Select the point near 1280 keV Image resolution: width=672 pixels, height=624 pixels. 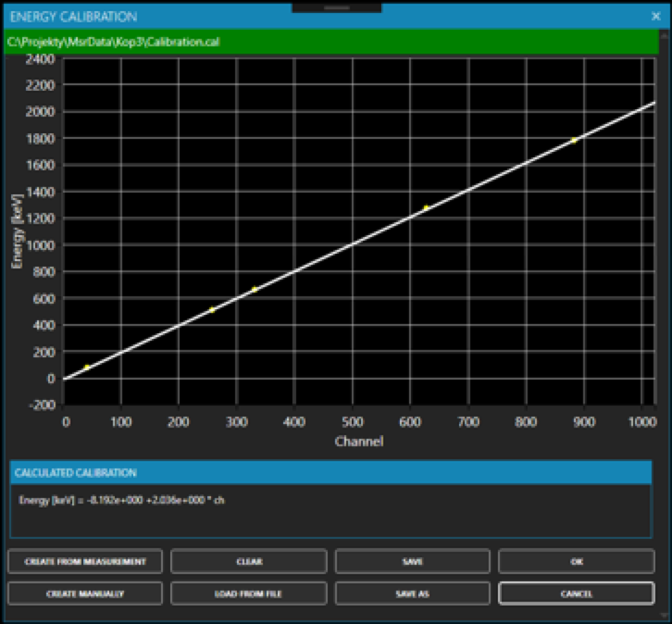click(426, 207)
